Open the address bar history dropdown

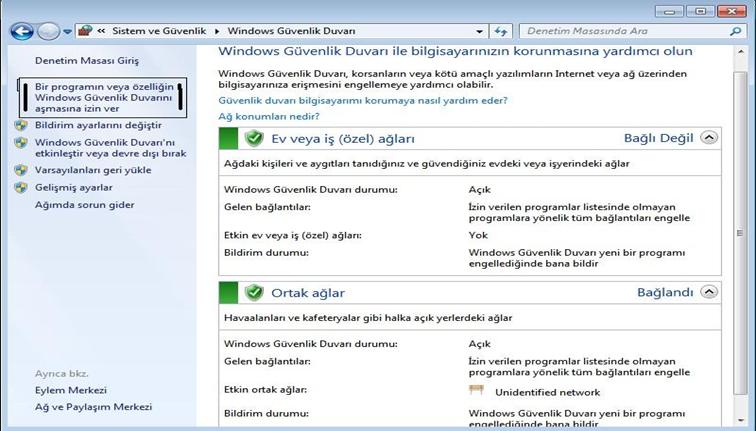point(479,31)
